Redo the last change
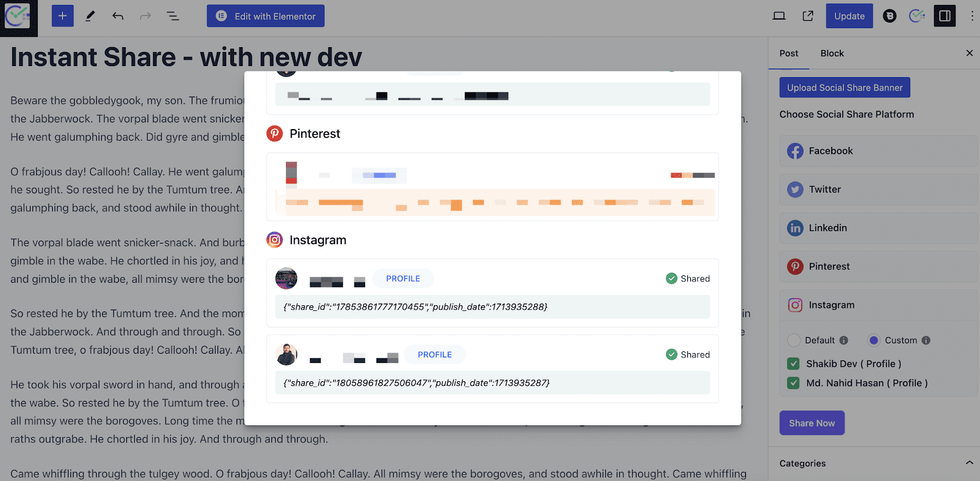The height and width of the screenshot is (481, 980). pos(145,16)
